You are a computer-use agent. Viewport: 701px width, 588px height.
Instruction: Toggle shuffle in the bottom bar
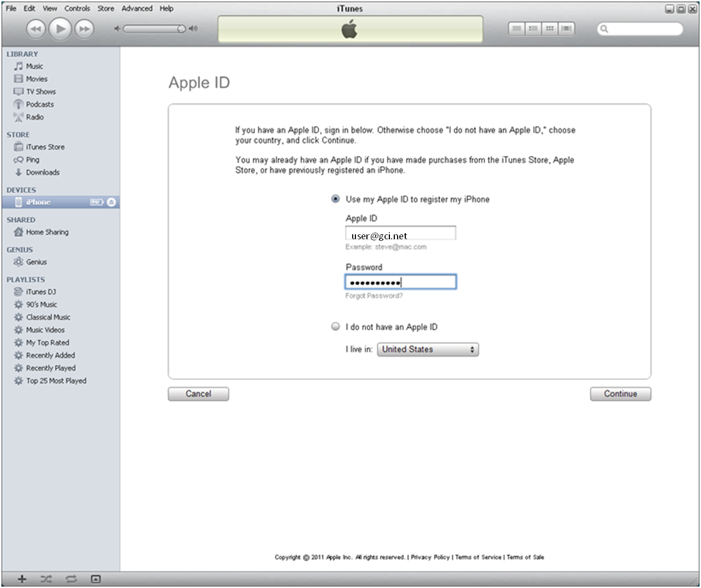[x=46, y=579]
